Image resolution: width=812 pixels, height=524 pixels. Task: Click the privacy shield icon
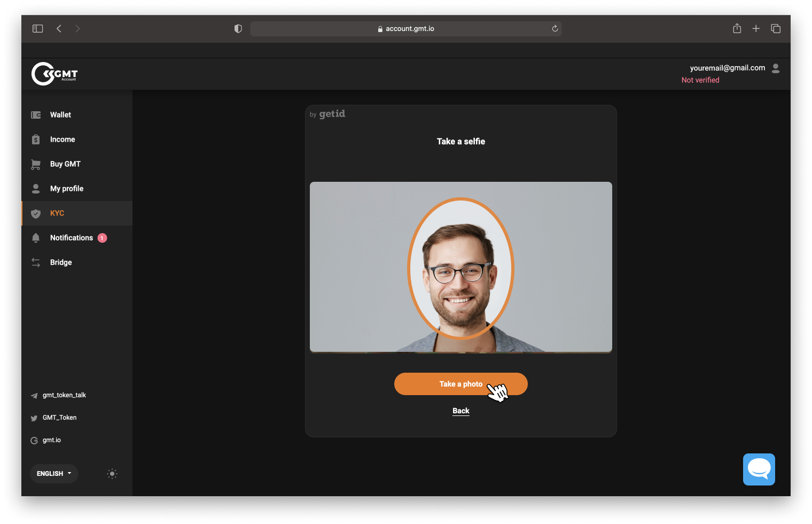pyautogui.click(x=238, y=29)
